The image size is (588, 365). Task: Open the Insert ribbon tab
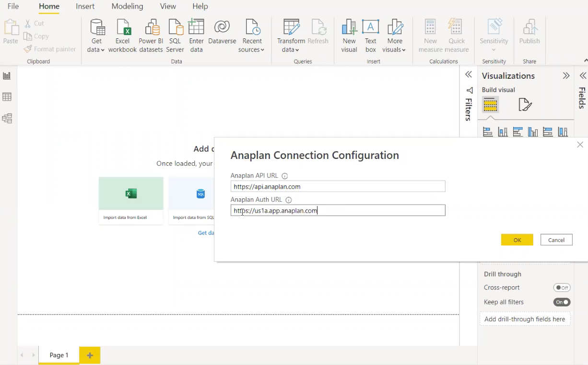coord(85,6)
